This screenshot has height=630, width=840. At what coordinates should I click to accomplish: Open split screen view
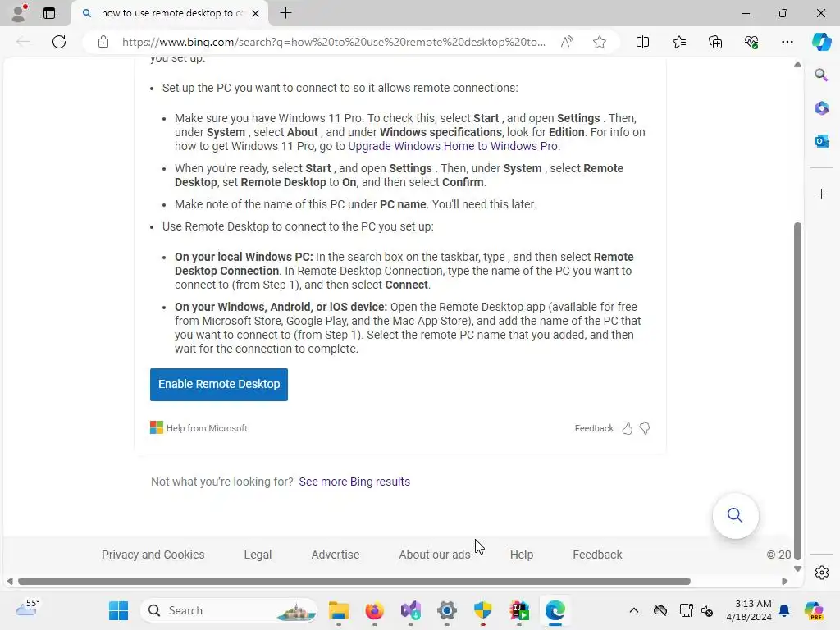pyautogui.click(x=642, y=42)
